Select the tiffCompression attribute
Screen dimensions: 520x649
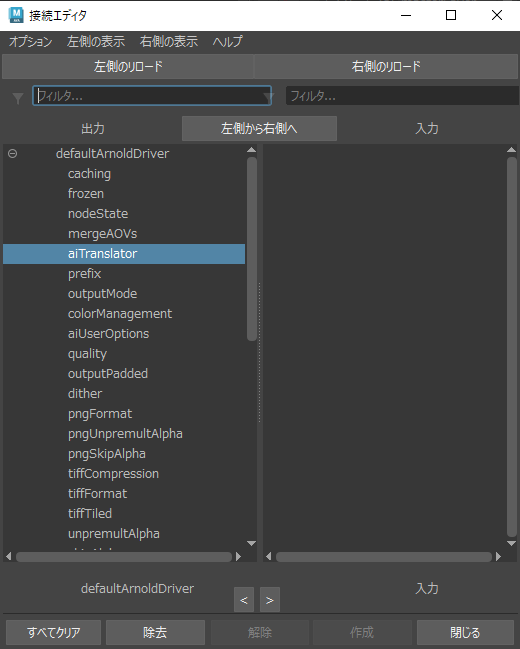coord(124,474)
